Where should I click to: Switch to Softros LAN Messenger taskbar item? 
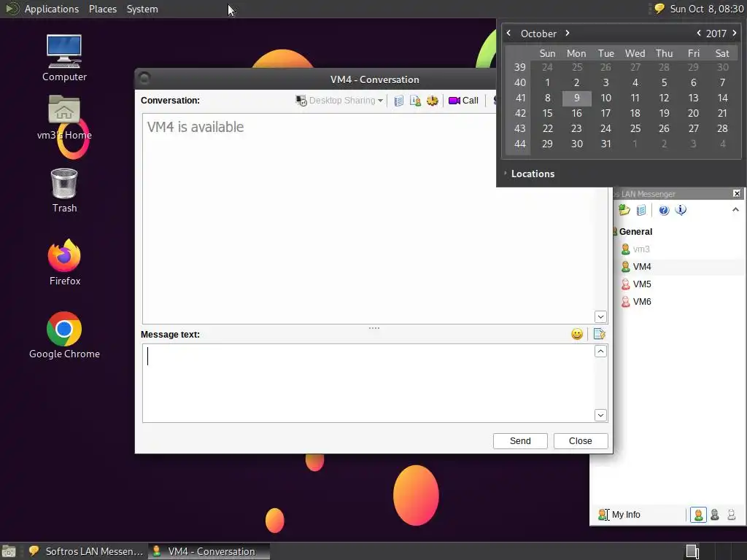(86, 551)
